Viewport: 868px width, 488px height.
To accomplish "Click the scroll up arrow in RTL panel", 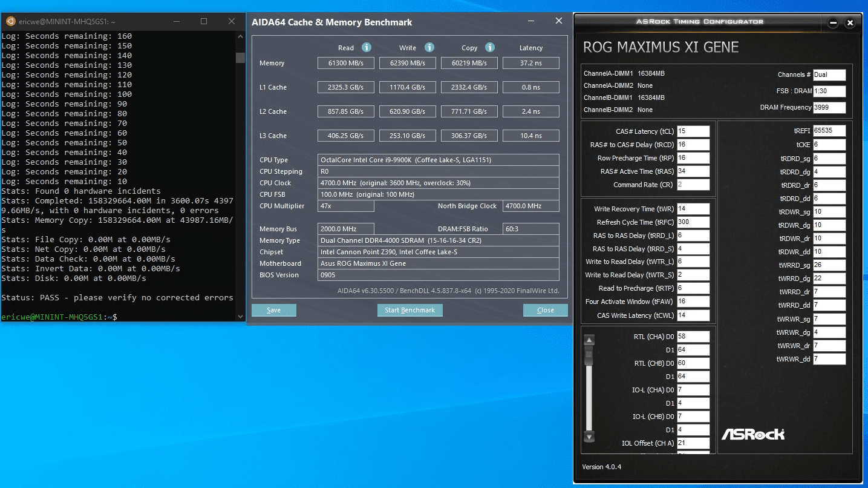I will 590,340.
